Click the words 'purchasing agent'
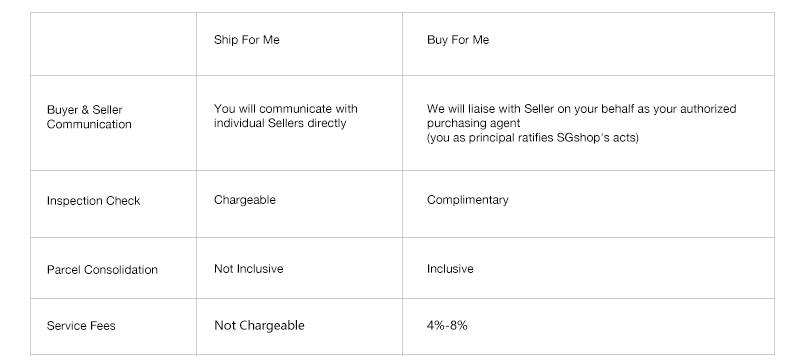 [x=473, y=123]
